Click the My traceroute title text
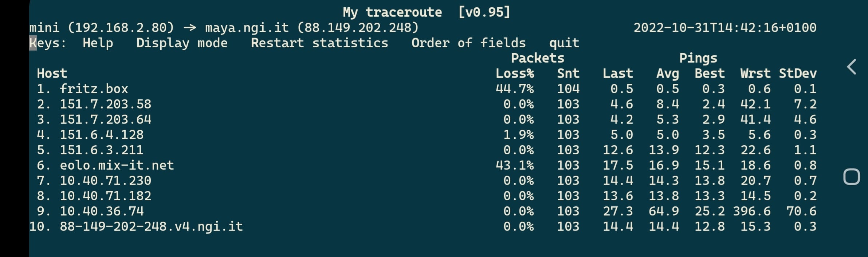Viewport: 868px width, 257px height. pos(392,12)
